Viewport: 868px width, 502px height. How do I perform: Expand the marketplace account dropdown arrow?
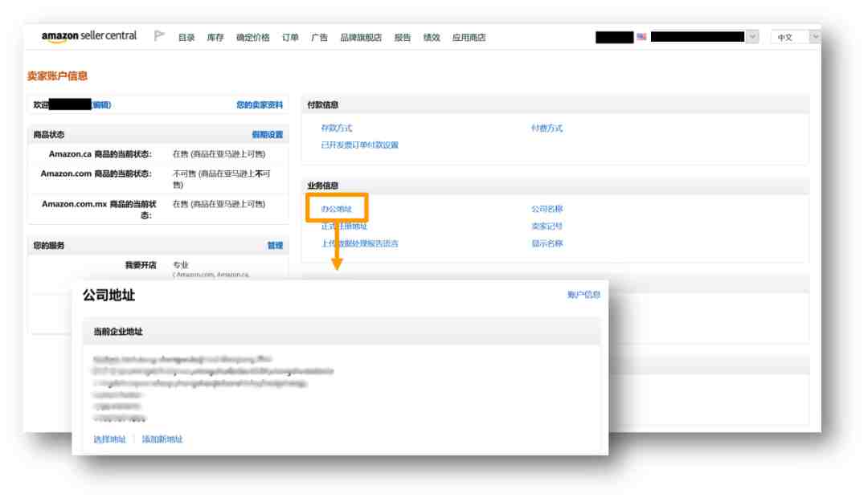pos(752,37)
